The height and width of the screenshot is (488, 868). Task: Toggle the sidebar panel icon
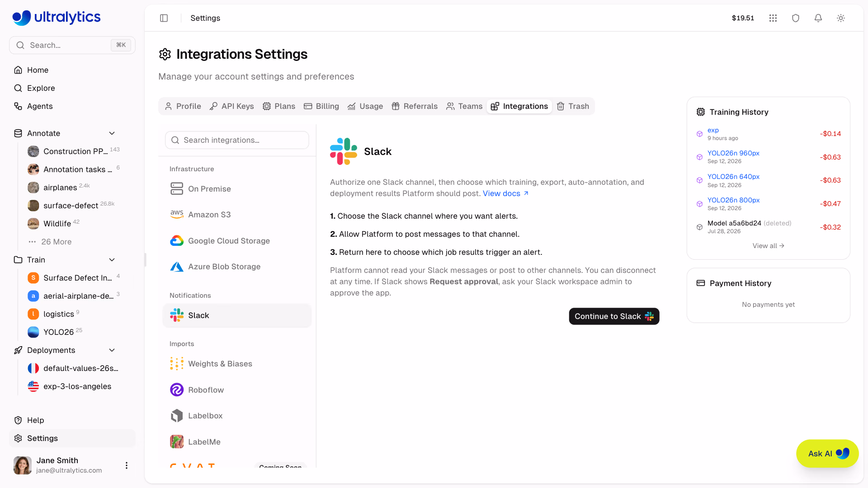(x=164, y=18)
